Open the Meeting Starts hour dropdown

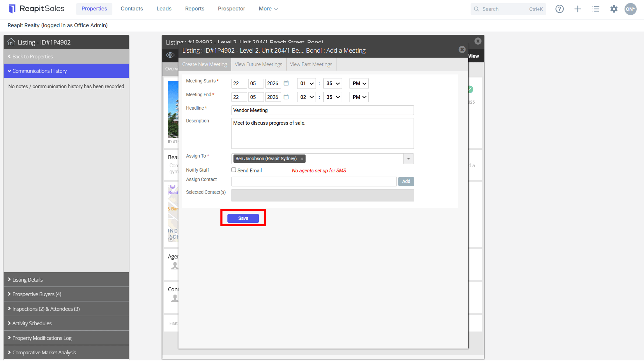306,83
